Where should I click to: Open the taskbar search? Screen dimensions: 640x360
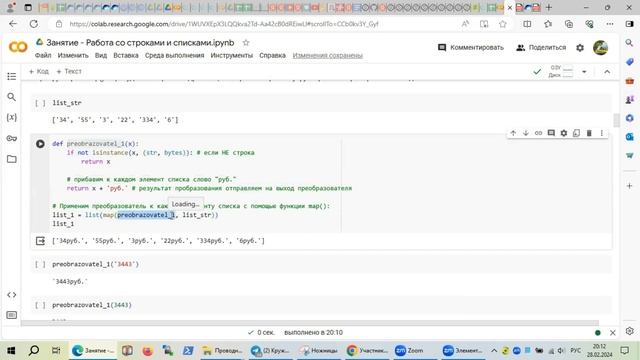[34, 351]
